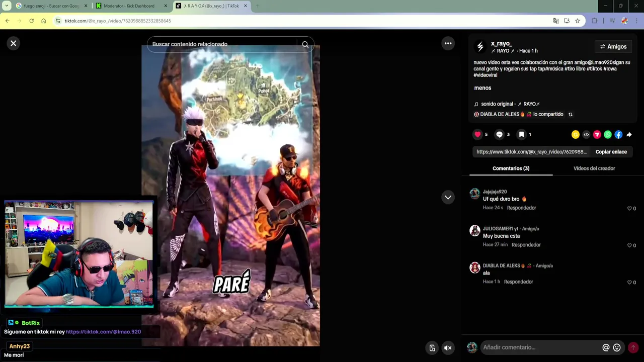
Task: Toggle the auto-scroll icon beside the mute button
Action: pyautogui.click(x=432, y=348)
